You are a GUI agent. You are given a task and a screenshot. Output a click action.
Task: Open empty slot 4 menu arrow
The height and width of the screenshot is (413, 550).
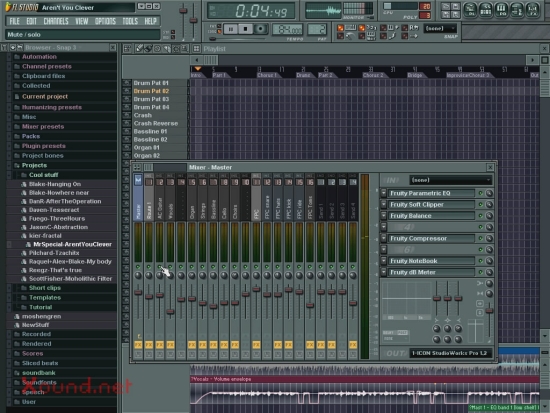tap(384, 227)
